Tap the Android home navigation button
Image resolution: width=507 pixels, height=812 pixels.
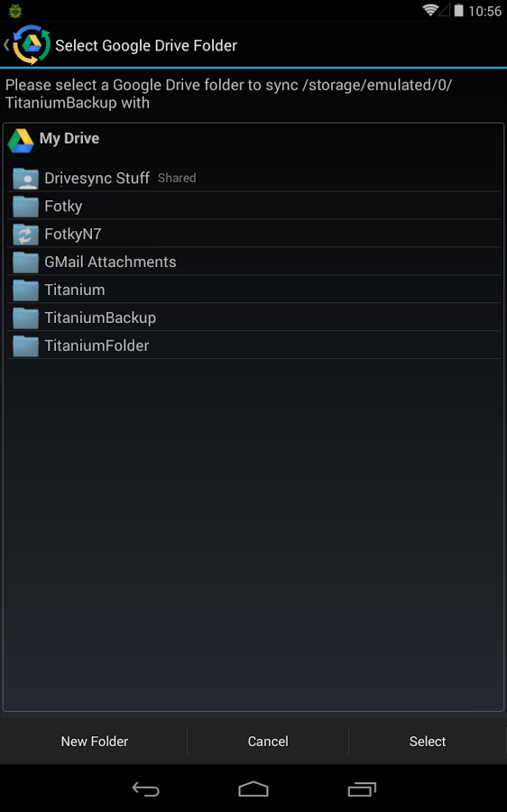253,789
